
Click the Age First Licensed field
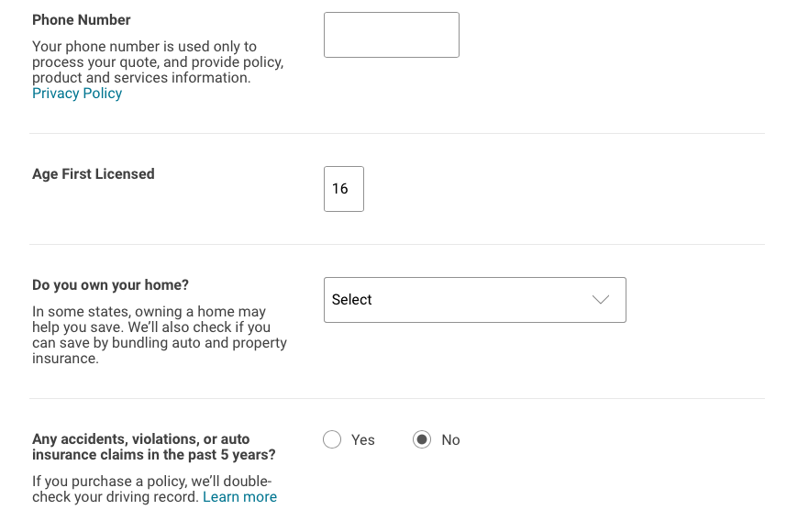[x=344, y=189]
